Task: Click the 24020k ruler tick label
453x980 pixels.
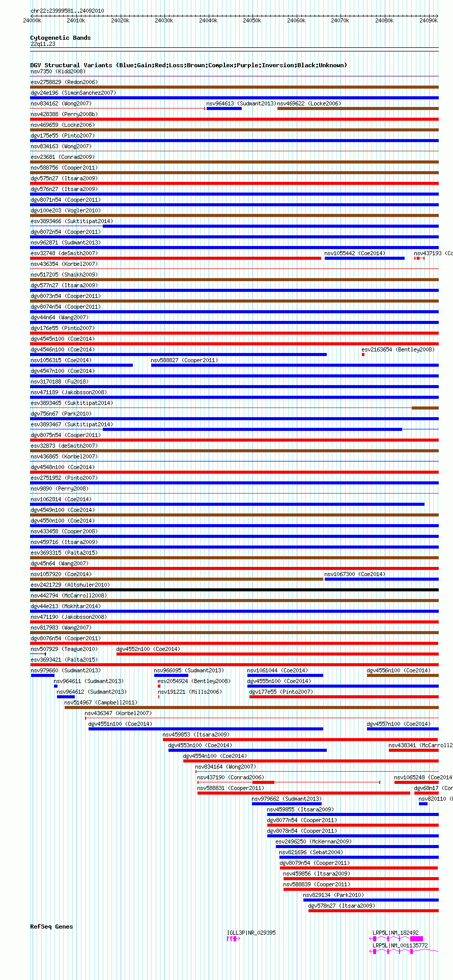Action: [120, 20]
